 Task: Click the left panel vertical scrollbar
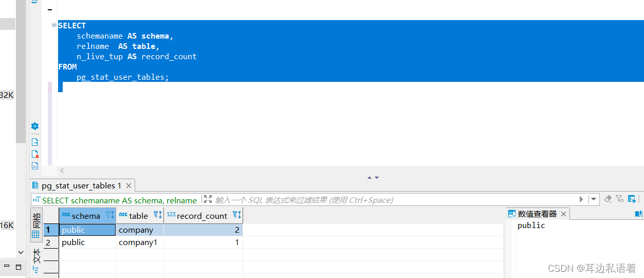(x=21, y=72)
